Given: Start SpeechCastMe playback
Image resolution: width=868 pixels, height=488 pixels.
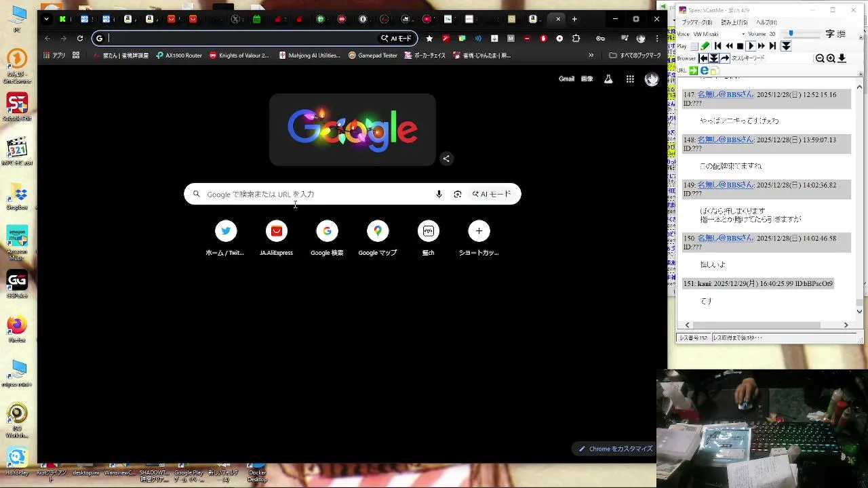Looking at the screenshot, I should click(751, 46).
